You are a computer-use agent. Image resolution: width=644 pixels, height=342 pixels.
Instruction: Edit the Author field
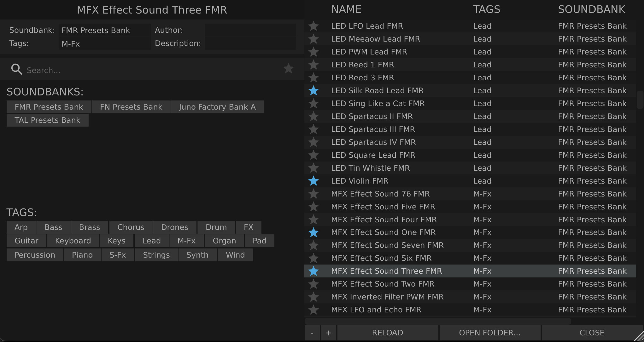click(250, 30)
